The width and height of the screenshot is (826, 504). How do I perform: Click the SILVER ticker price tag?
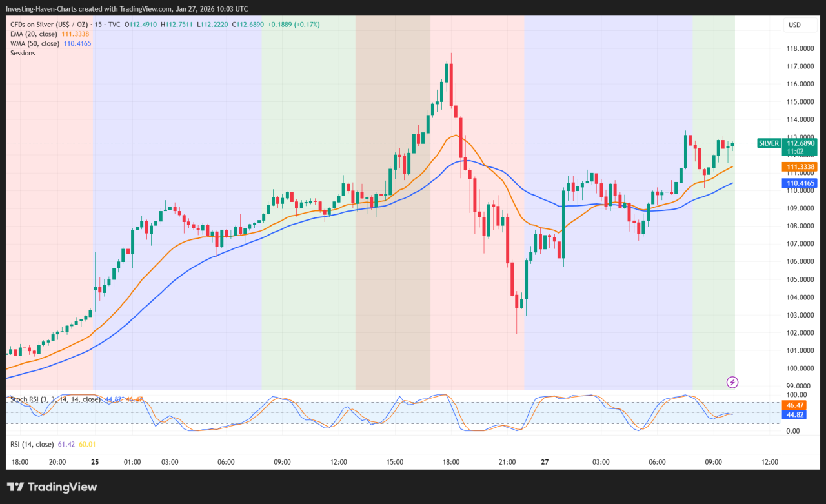tap(769, 143)
